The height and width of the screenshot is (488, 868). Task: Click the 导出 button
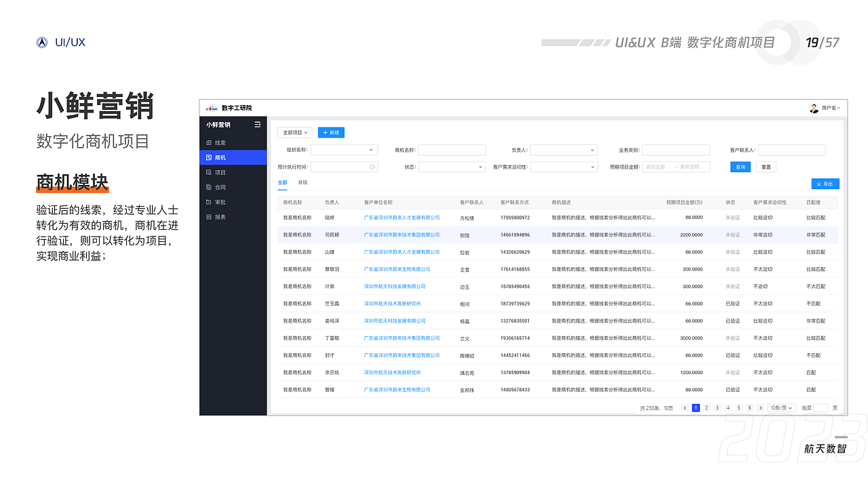click(x=825, y=184)
